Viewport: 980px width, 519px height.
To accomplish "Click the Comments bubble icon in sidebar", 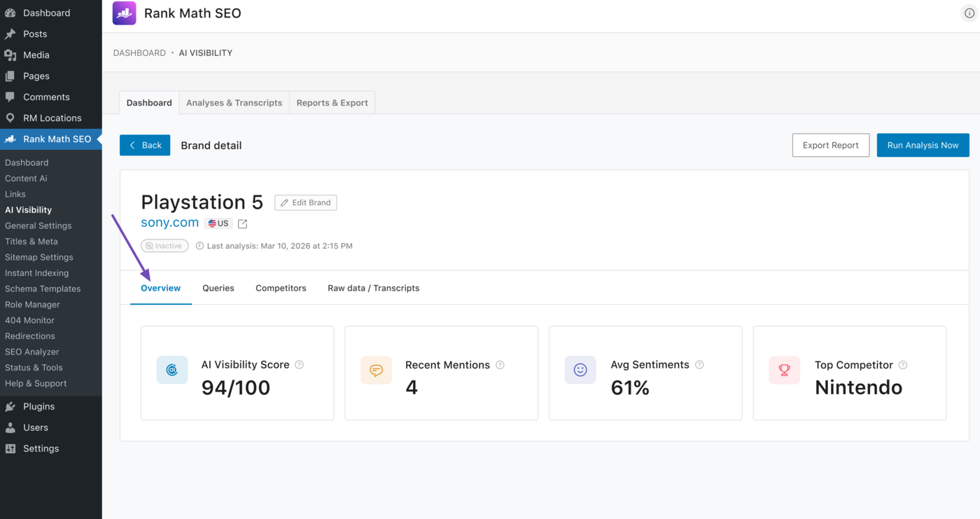I will coord(10,97).
